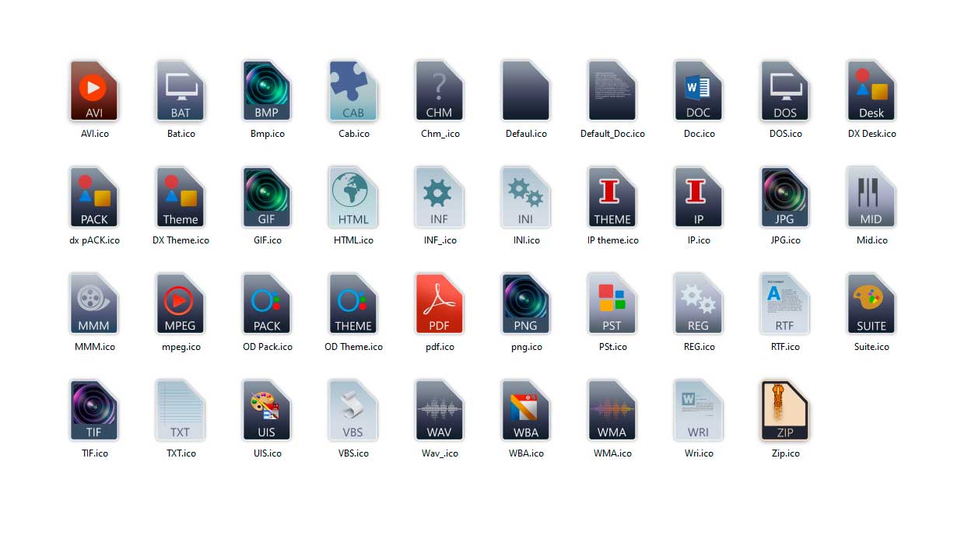
Task: Click the 'HTML.ico' file name
Action: tap(353, 240)
